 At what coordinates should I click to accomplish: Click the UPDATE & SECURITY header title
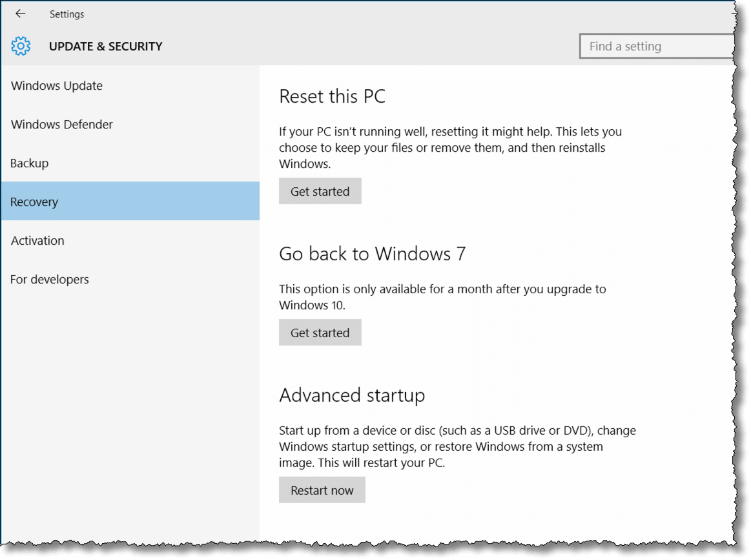click(106, 47)
